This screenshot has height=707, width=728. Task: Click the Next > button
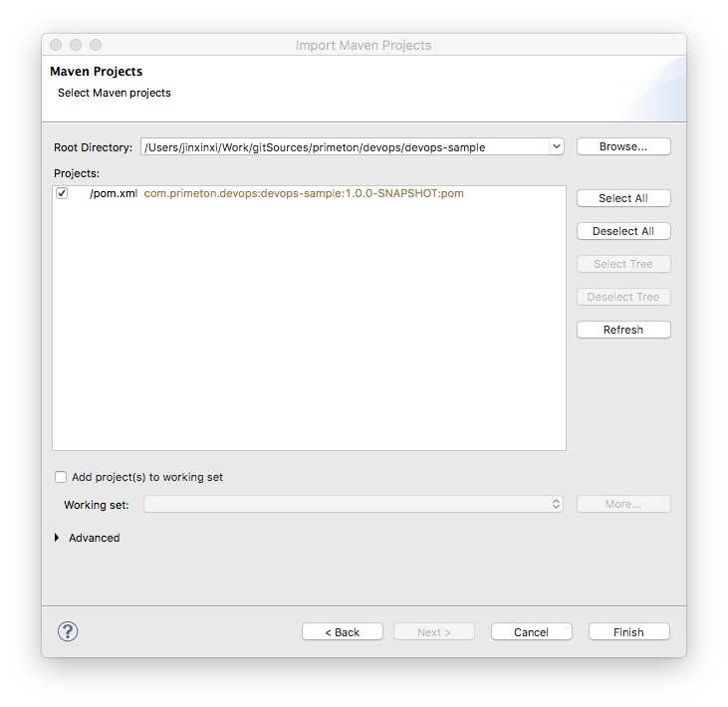[434, 631]
